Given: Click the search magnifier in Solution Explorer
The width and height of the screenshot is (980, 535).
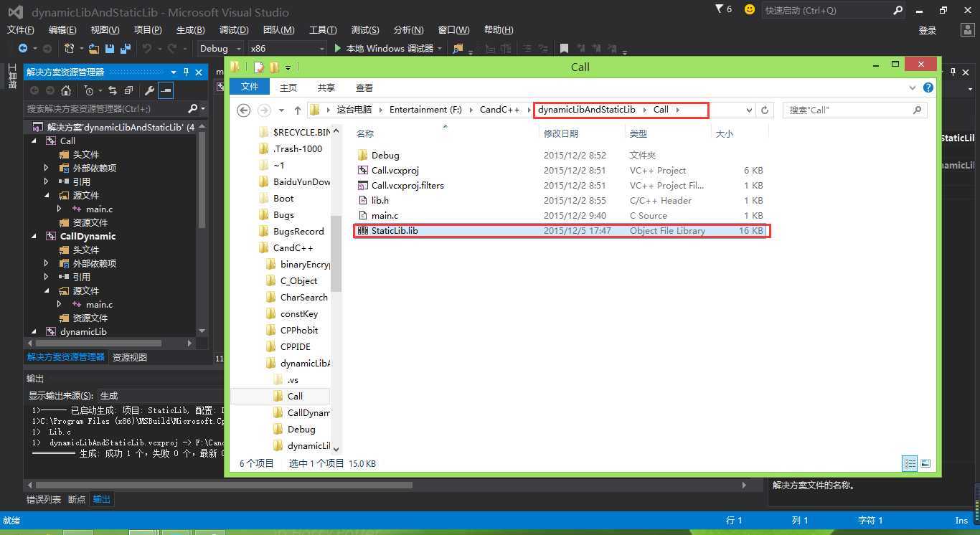Looking at the screenshot, I should point(192,108).
